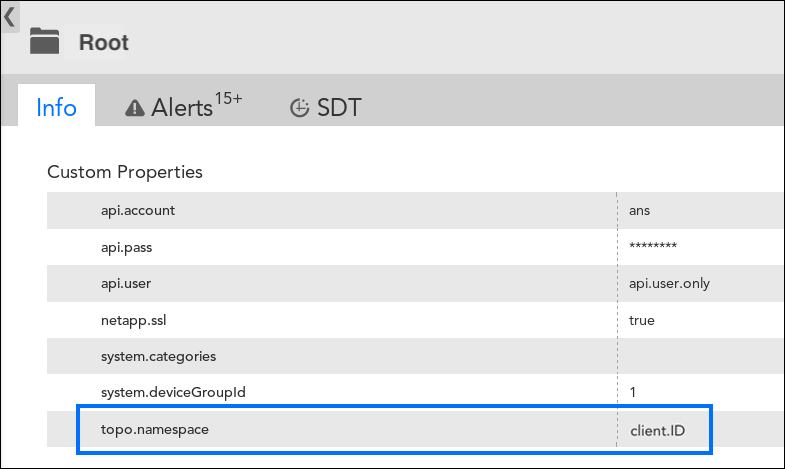Click the 15+ alerts count badge
The height and width of the screenshot is (469, 785).
click(x=229, y=99)
